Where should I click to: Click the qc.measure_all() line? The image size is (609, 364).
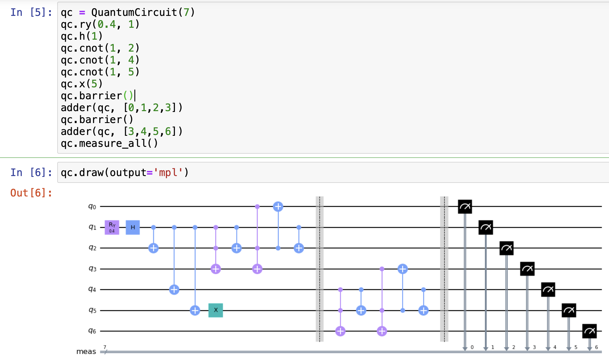pos(109,143)
